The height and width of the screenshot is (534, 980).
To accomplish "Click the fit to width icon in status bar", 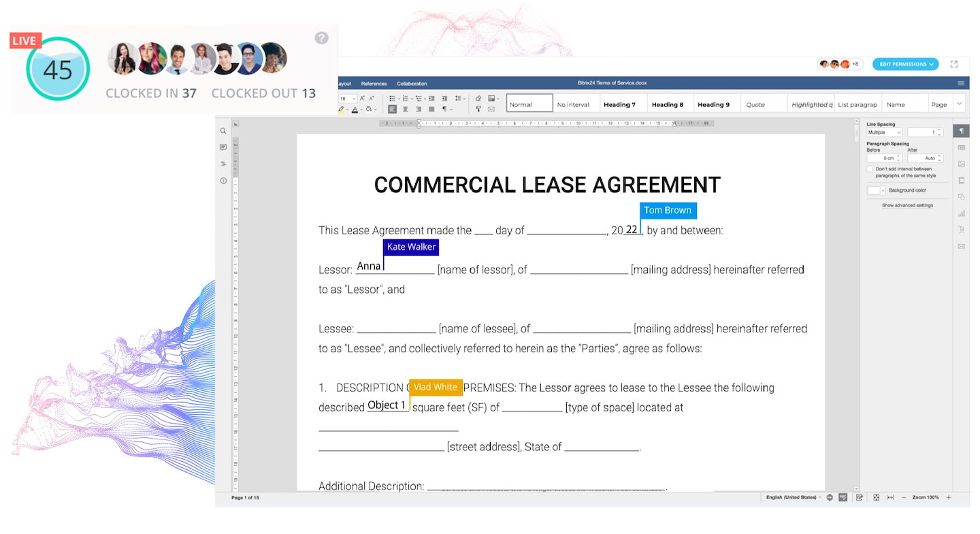I will (889, 498).
